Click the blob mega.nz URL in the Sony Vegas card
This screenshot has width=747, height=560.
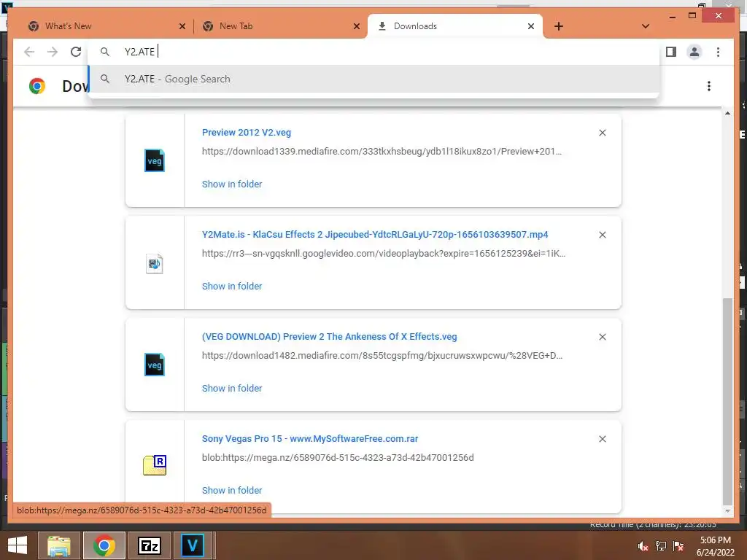(x=338, y=458)
